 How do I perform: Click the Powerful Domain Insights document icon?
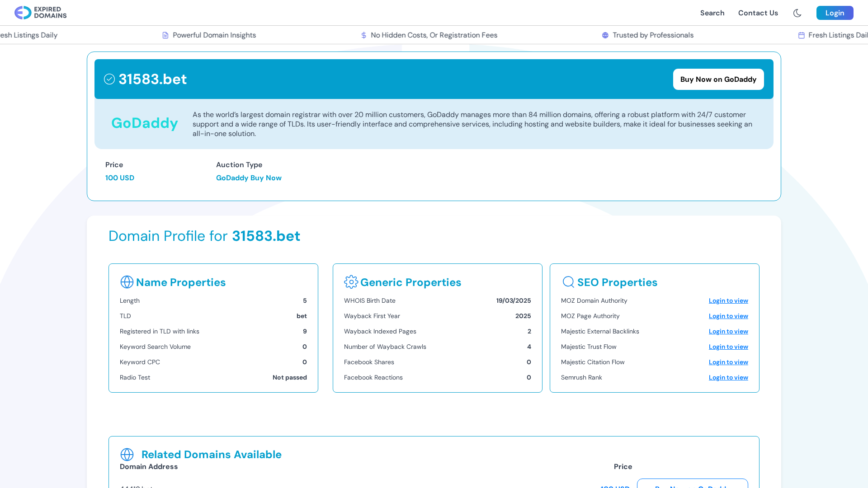pos(165,35)
